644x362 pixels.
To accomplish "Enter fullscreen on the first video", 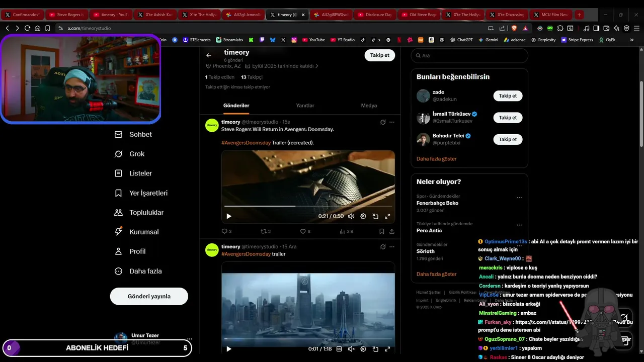I will (x=387, y=216).
